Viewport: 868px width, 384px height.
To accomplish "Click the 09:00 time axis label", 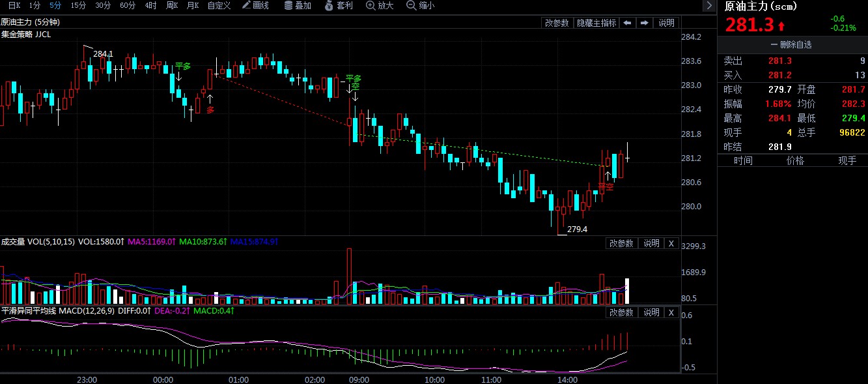I will [x=359, y=379].
